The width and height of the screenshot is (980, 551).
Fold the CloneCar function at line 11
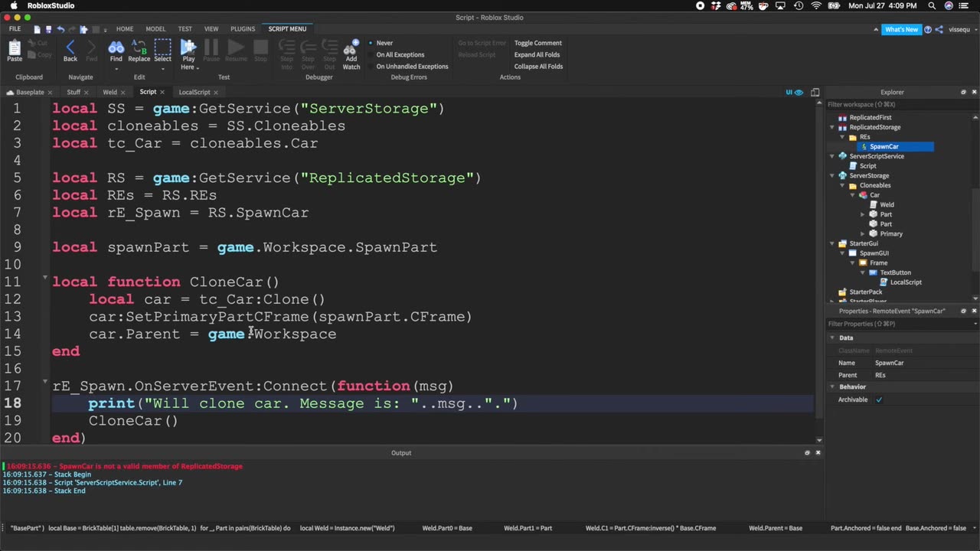pyautogui.click(x=44, y=277)
